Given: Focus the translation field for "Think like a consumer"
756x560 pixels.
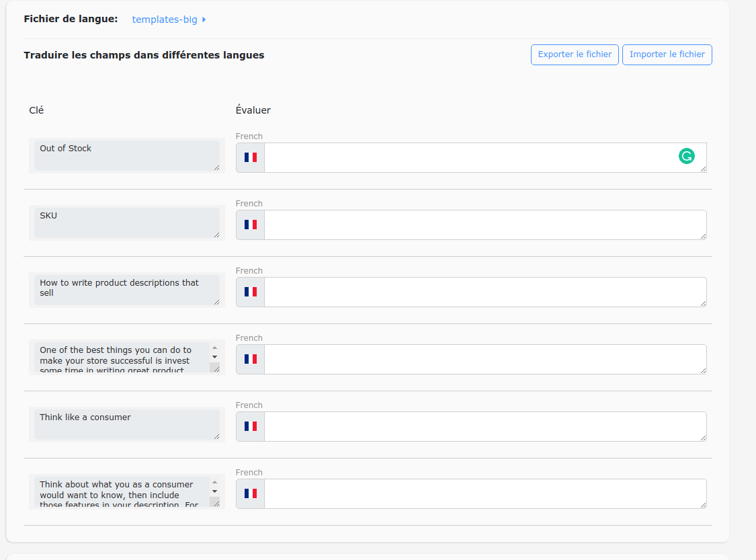Looking at the screenshot, I should coord(484,426).
